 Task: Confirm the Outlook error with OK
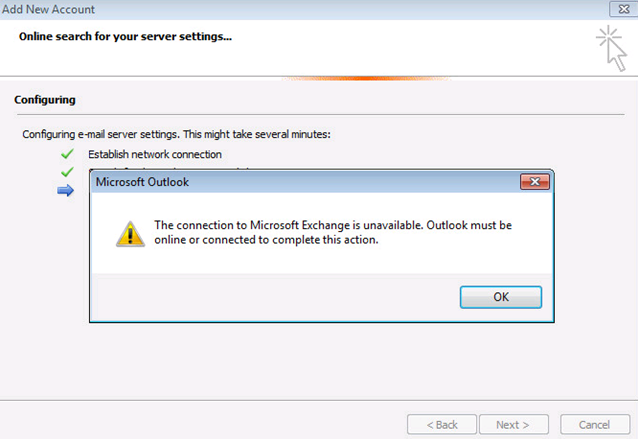[x=501, y=297]
